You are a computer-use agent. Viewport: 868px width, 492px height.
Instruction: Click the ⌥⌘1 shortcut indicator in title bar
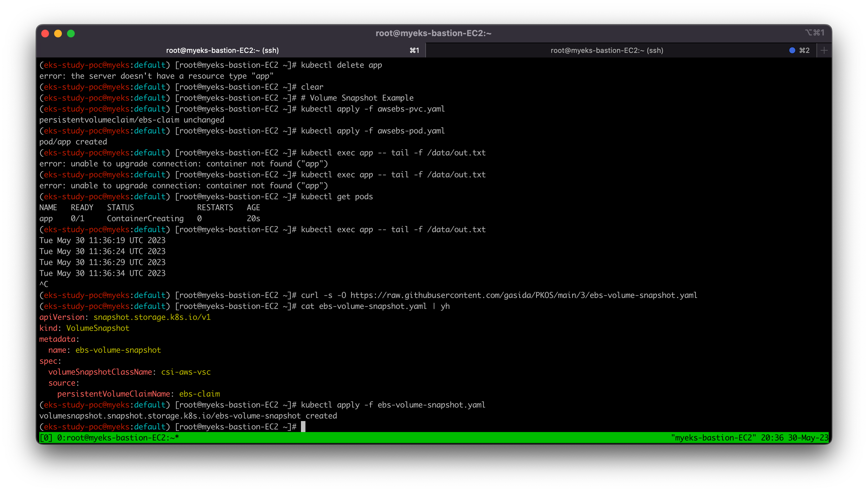pos(814,33)
